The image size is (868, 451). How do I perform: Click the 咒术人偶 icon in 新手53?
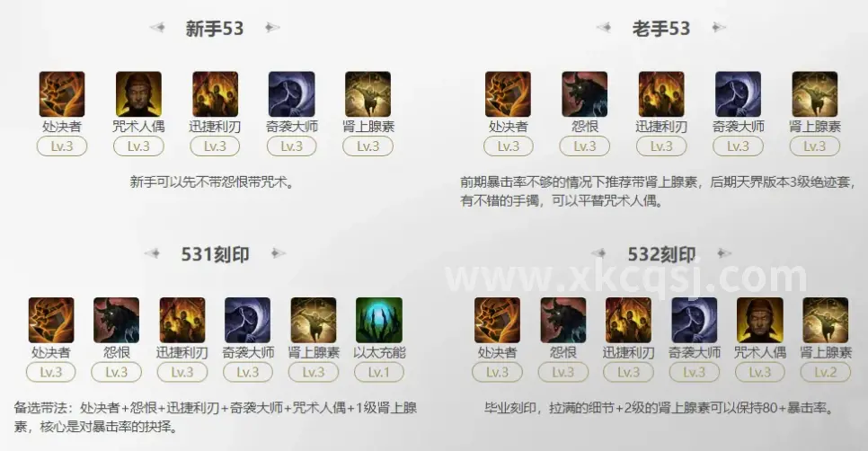click(x=138, y=94)
